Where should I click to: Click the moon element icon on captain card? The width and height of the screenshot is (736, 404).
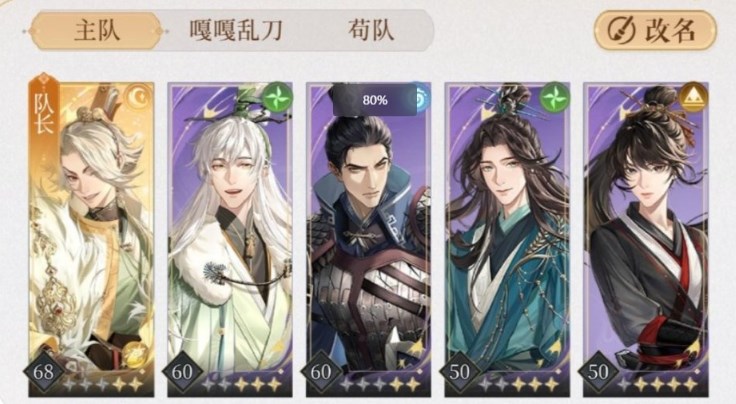[141, 97]
